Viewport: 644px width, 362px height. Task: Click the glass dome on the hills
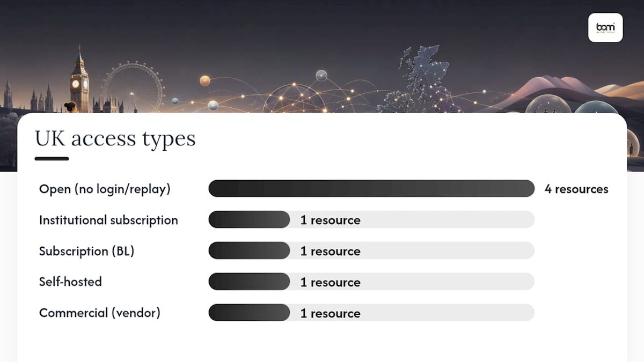pos(548,104)
